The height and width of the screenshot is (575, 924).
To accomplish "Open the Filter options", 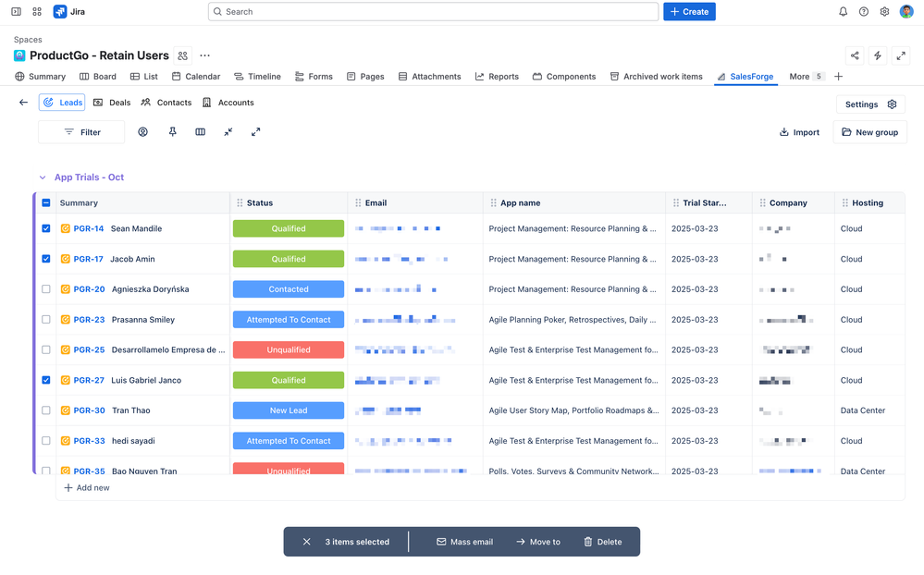I will point(80,132).
